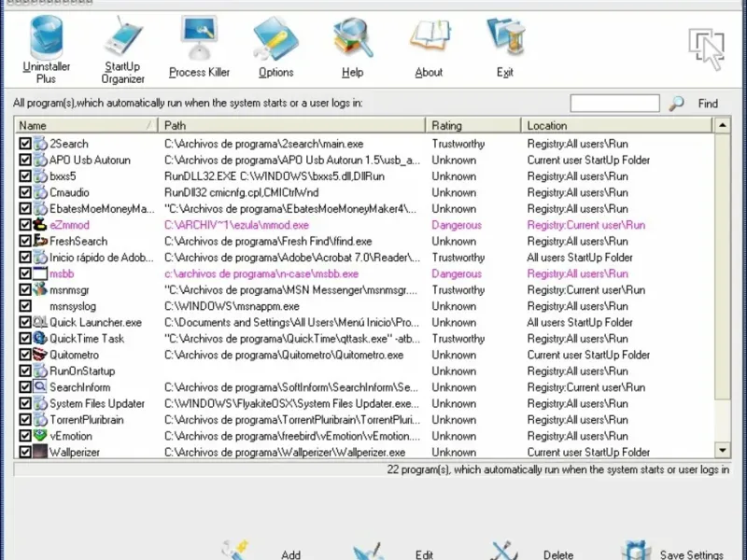Click the QuickTime Task icon

tap(40, 338)
